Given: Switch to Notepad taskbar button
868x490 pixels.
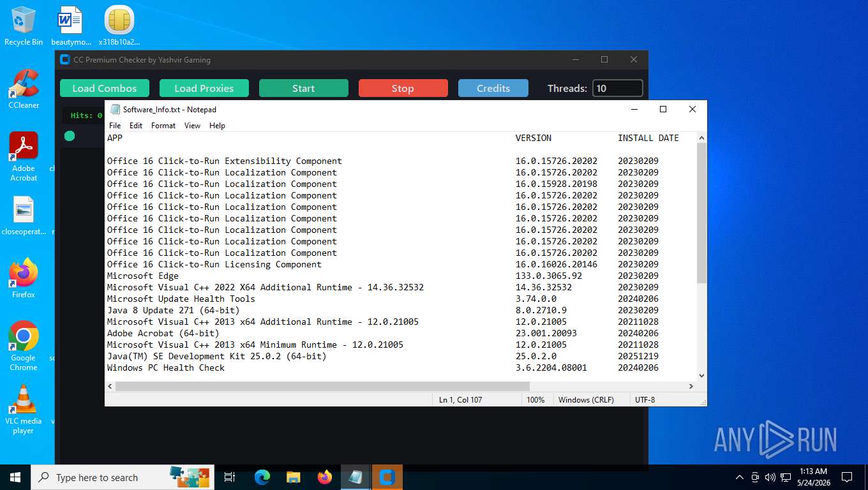Looking at the screenshot, I should click(x=356, y=477).
